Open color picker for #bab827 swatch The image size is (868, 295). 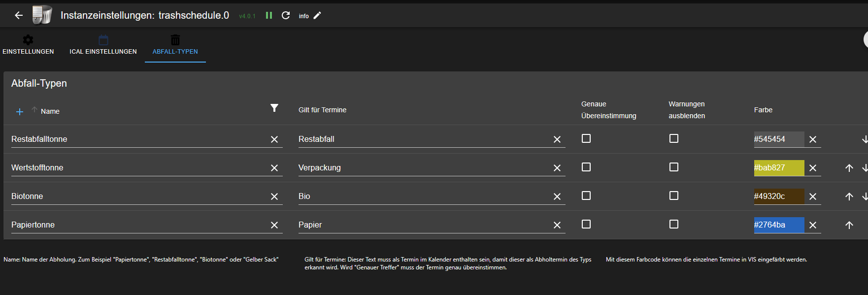pos(778,168)
